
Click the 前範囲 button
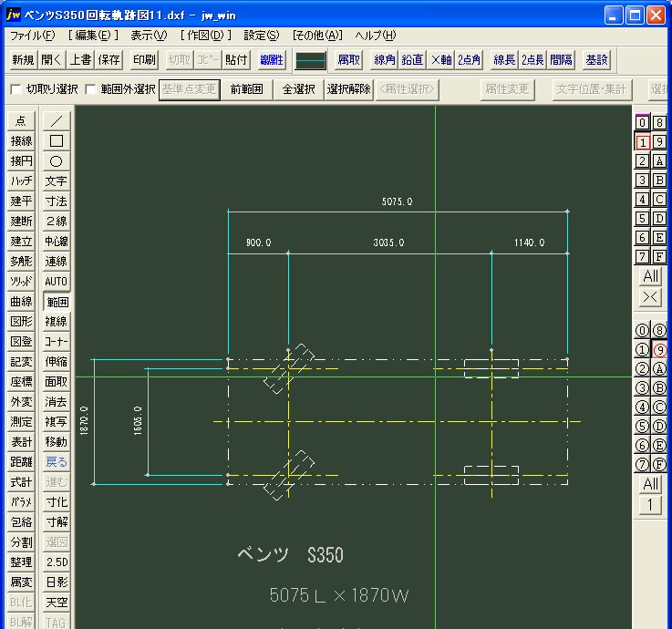246,89
